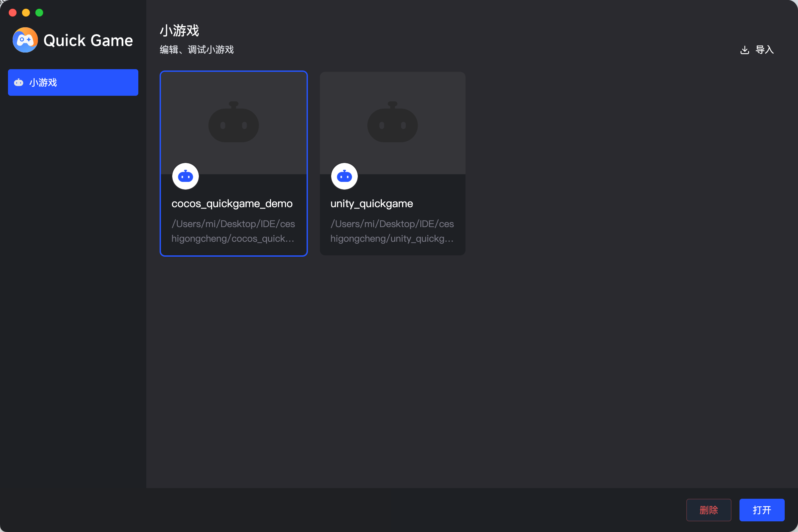Select the 小游戏 sidebar tab

(73, 82)
